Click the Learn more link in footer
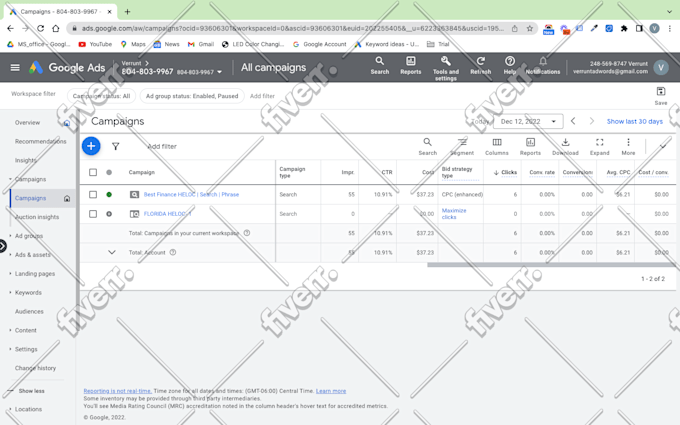Image resolution: width=680 pixels, height=425 pixels. tap(331, 391)
